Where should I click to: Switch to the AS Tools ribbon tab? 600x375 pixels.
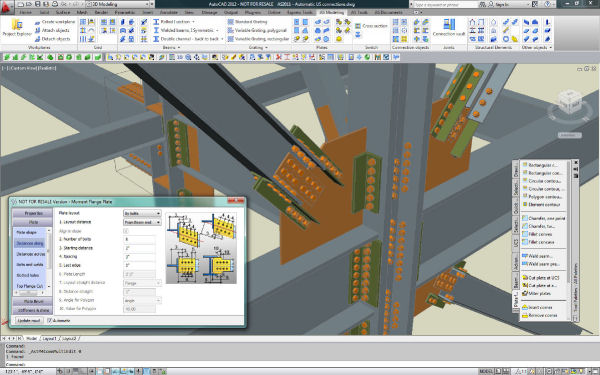click(359, 12)
